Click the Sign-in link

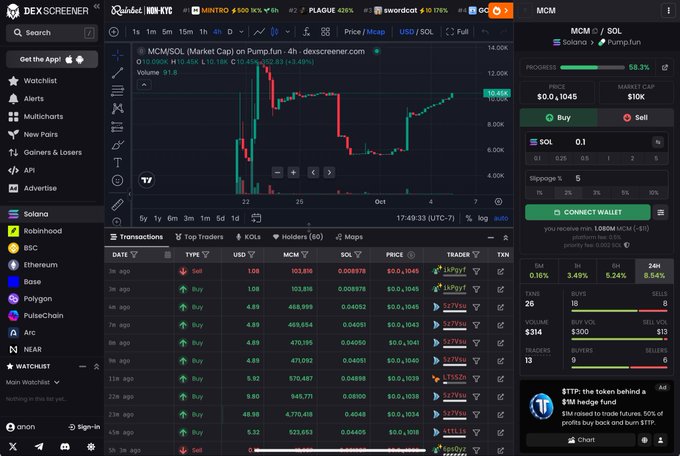pos(84,427)
